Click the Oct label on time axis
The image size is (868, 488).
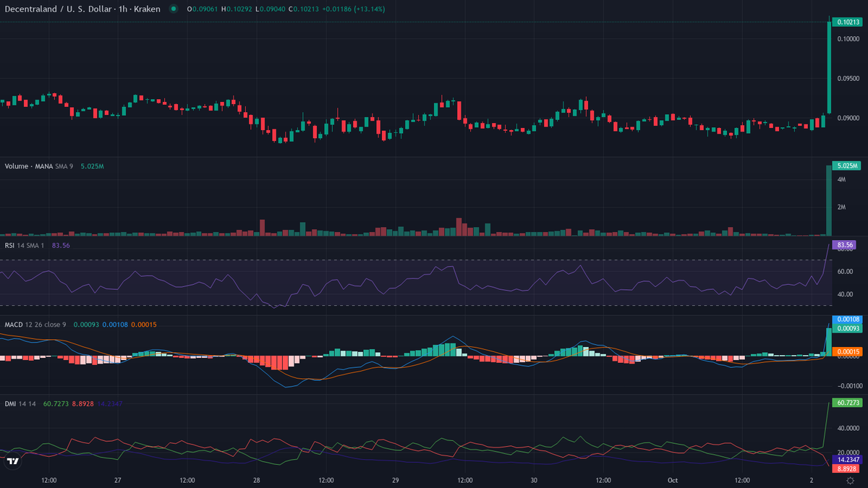673,480
